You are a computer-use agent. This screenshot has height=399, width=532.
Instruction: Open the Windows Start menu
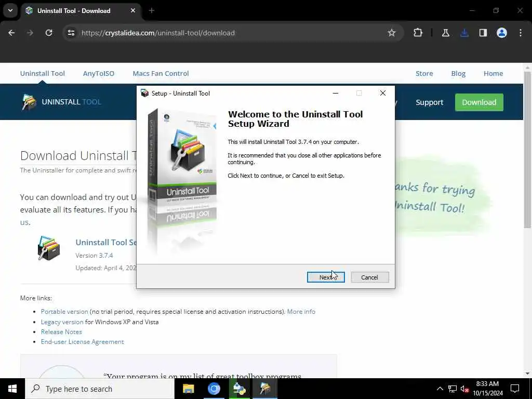[x=12, y=389]
